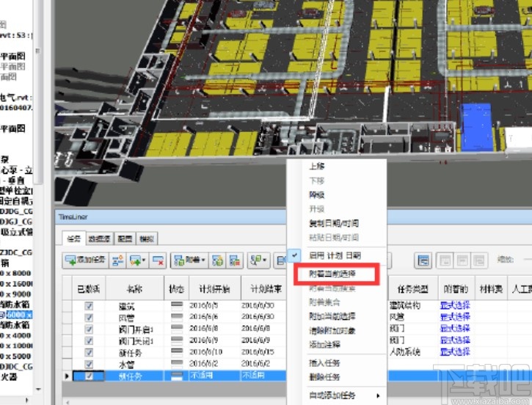This screenshot has width=532, height=405.
Task: Choose 复制日期/时间 in the context menu
Action: [334, 223]
